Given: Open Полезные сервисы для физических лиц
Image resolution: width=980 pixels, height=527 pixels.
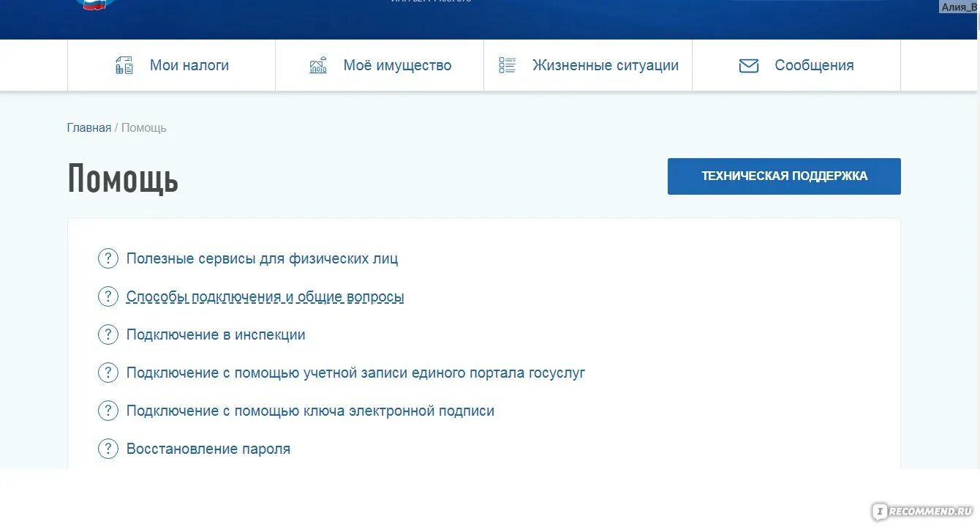Looking at the screenshot, I should point(262,258).
